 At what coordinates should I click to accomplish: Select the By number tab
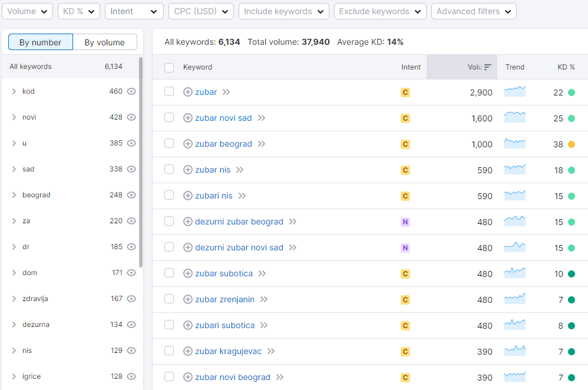tap(40, 42)
